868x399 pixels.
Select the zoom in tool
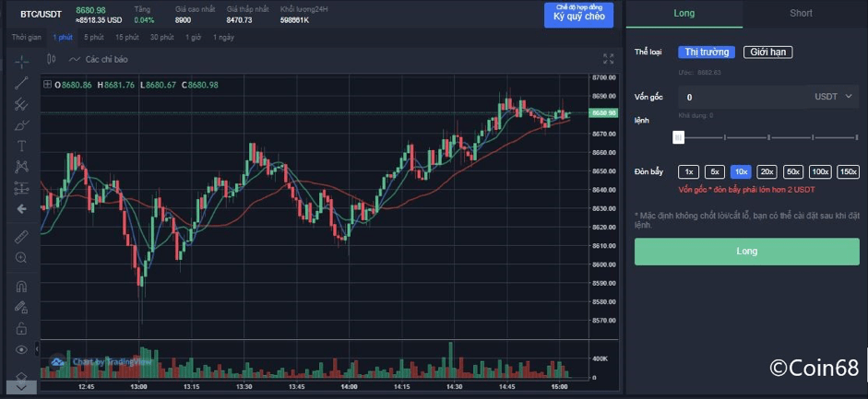[21, 257]
